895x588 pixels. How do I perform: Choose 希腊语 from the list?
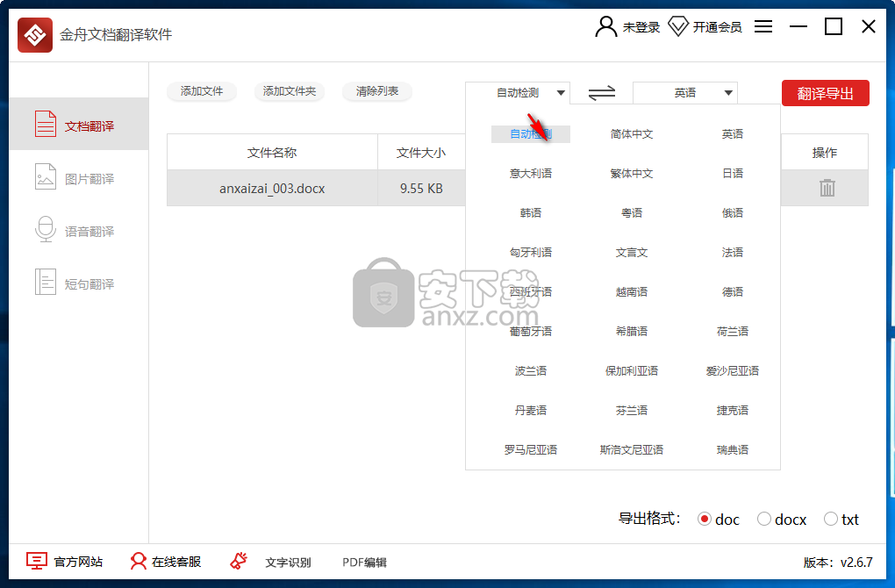631,331
